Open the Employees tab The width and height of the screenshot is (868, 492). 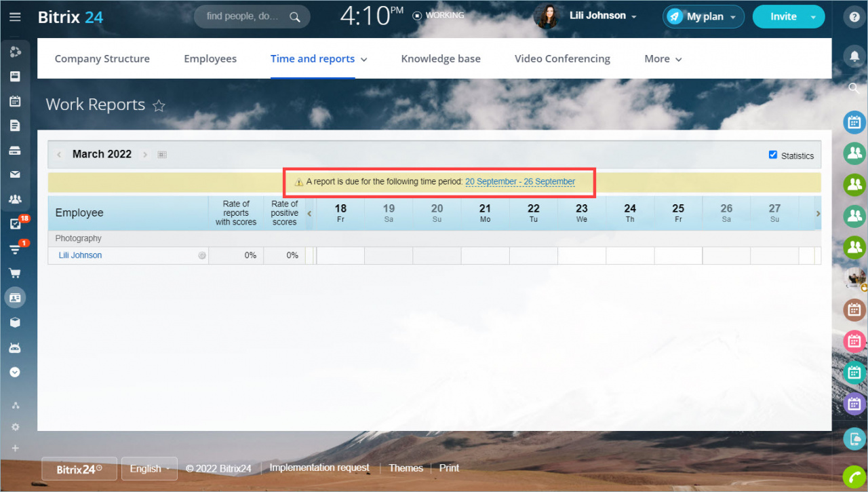point(210,59)
